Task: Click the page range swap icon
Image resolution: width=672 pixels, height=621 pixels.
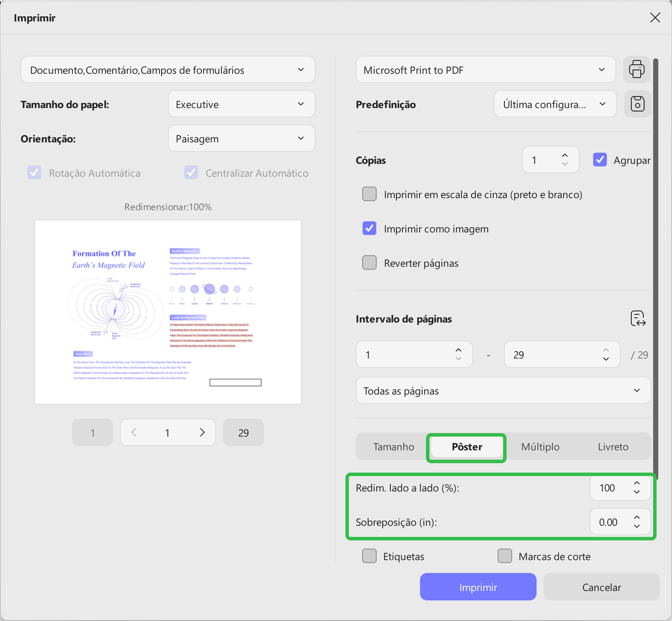Action: tap(638, 319)
